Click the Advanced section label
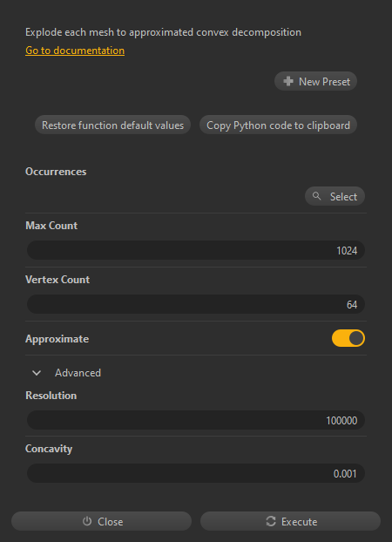Viewport: 392px width, 542px height. (78, 373)
